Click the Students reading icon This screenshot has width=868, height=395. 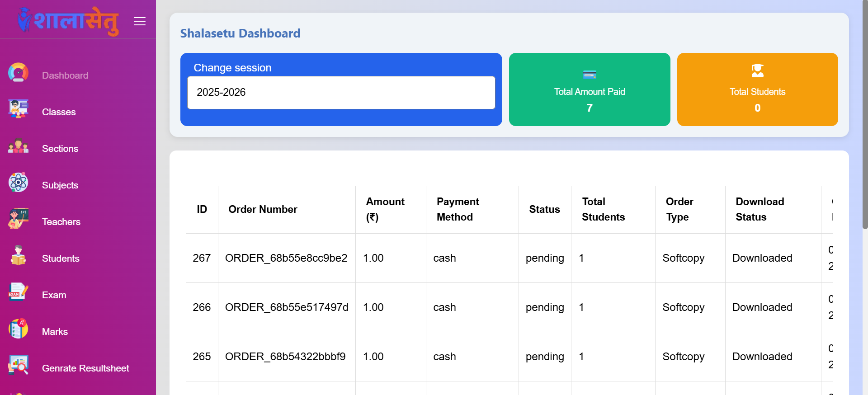point(18,256)
